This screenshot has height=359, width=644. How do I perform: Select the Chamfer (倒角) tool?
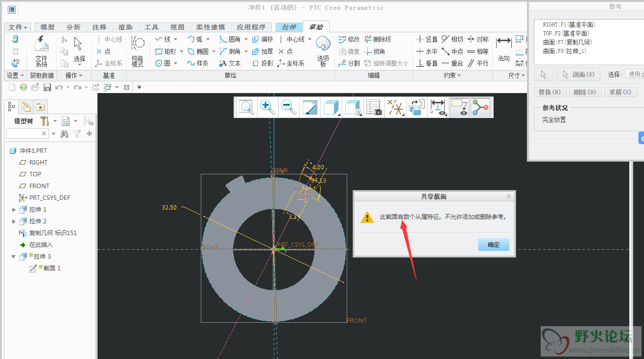tap(230, 51)
